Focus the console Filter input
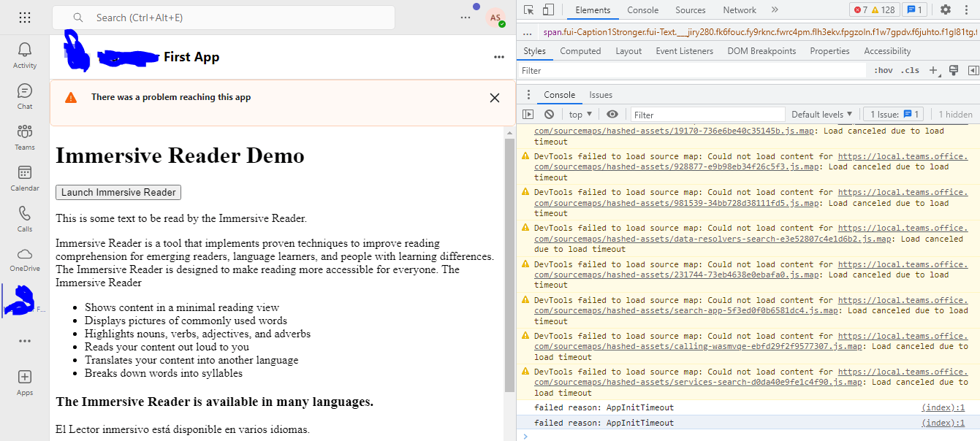Viewport: 980px width, 441px height. pos(707,115)
